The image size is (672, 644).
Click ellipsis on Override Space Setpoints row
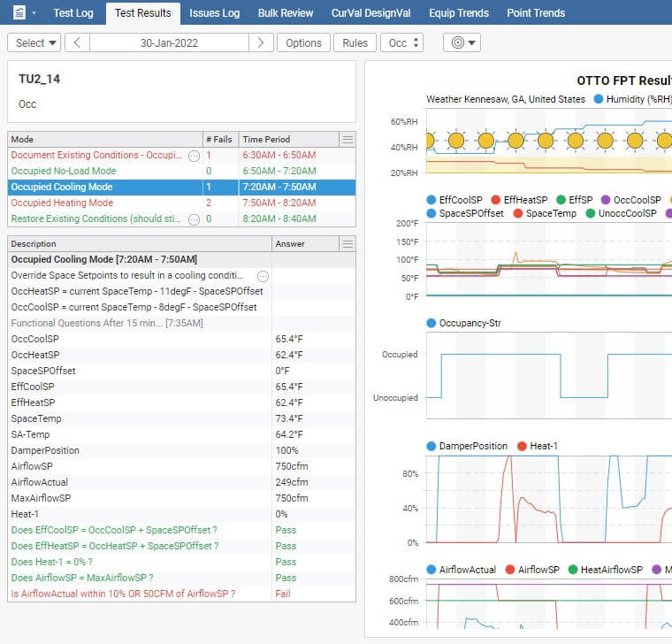coord(263,276)
